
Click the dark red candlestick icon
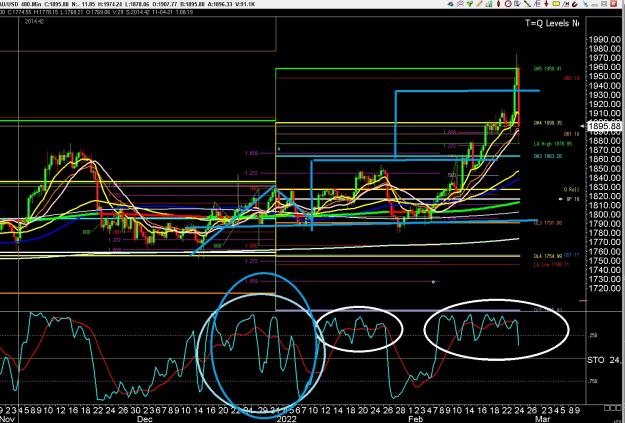pyautogui.click(x=499, y=4)
